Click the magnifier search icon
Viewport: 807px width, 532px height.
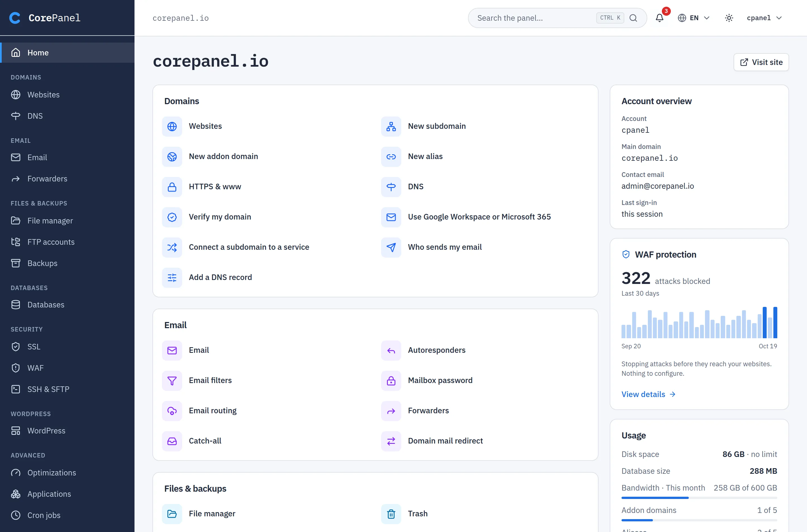coord(633,18)
